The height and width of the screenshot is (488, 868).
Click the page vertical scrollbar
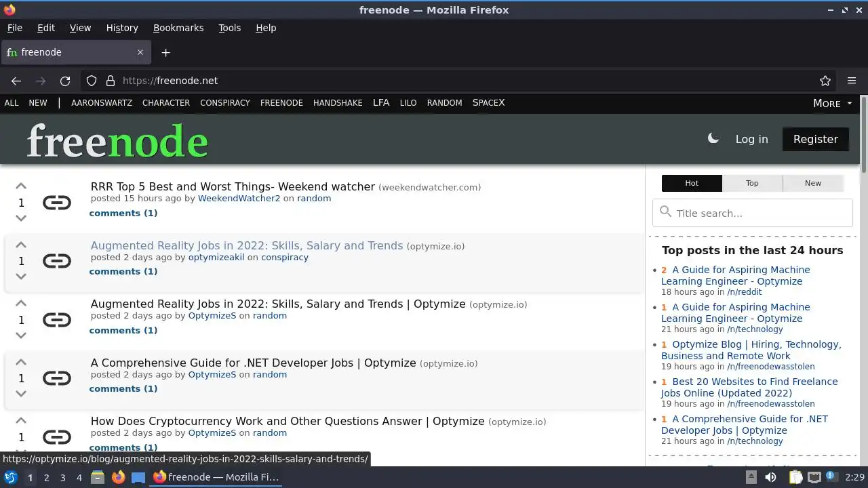pyautogui.click(x=863, y=134)
